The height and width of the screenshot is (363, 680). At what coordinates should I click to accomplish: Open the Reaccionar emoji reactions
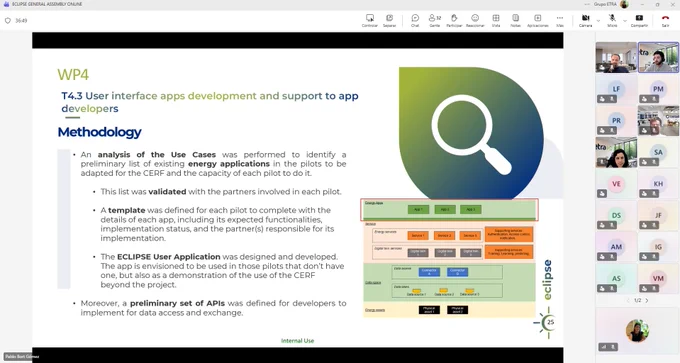pyautogui.click(x=475, y=20)
